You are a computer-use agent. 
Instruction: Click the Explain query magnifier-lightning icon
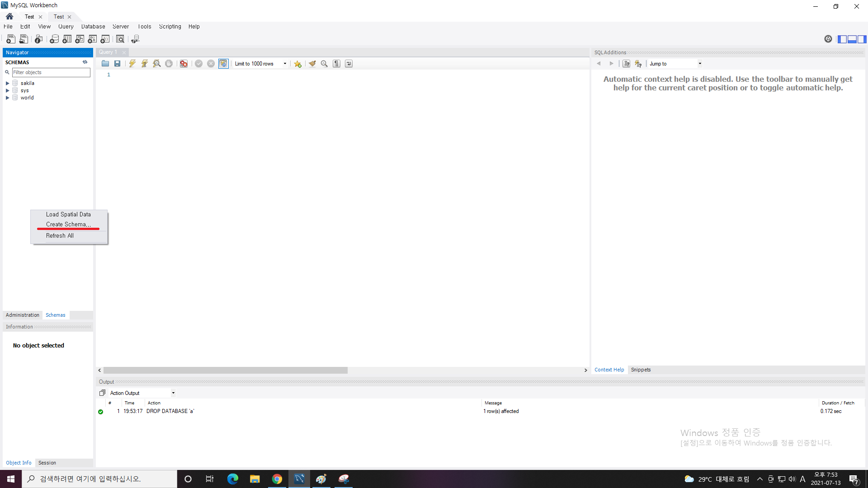(x=156, y=64)
